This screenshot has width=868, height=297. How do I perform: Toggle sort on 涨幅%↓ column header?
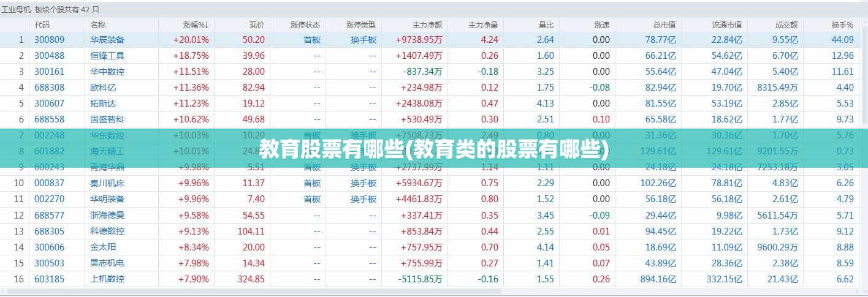(x=196, y=24)
